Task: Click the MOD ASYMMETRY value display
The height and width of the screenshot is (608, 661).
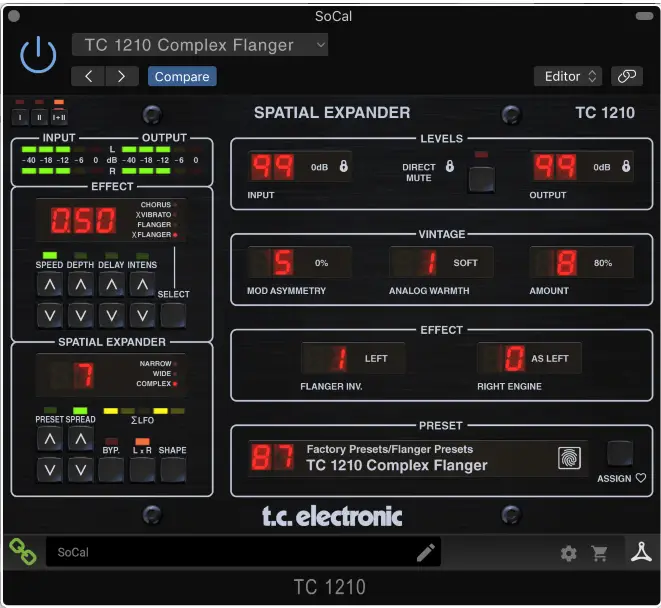Action: pyautogui.click(x=300, y=262)
